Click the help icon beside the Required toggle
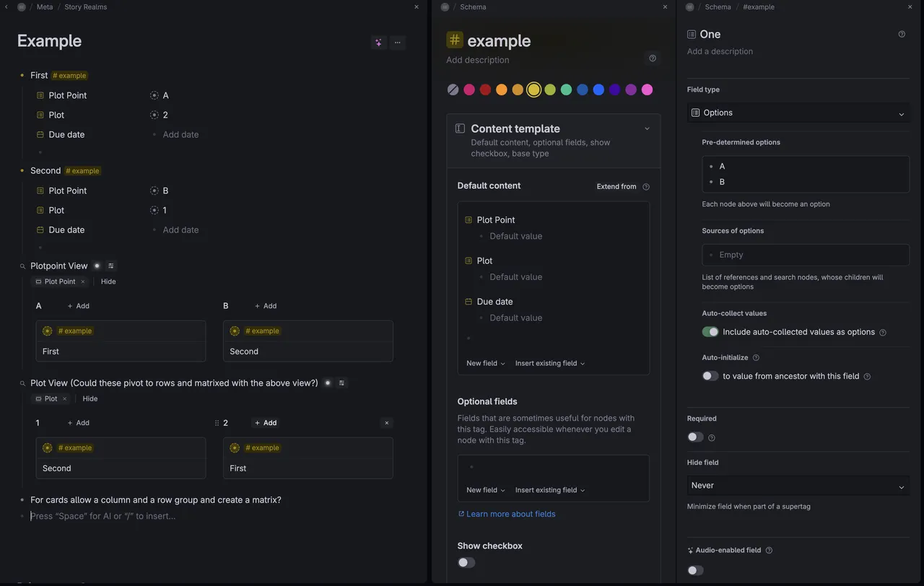Viewport: 924px width, 586px height. tap(712, 437)
